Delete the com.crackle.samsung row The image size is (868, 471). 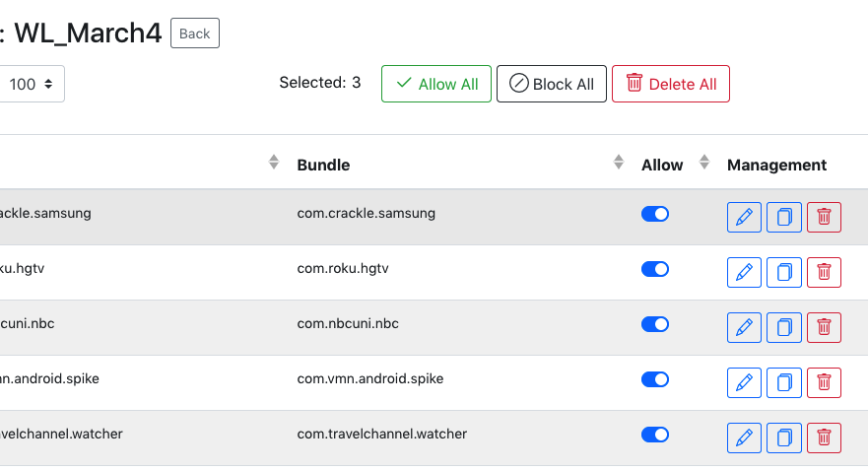(824, 217)
